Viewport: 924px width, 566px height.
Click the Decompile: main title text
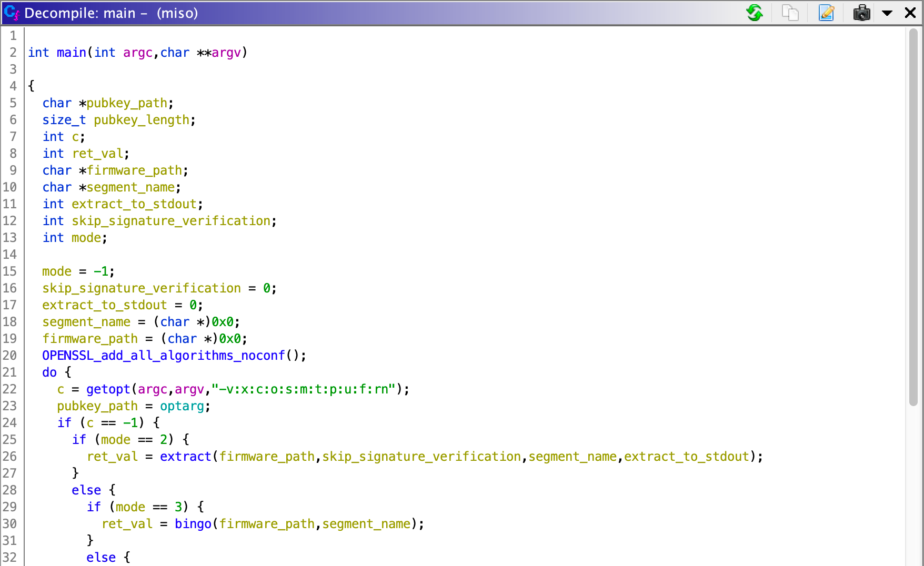(x=80, y=13)
